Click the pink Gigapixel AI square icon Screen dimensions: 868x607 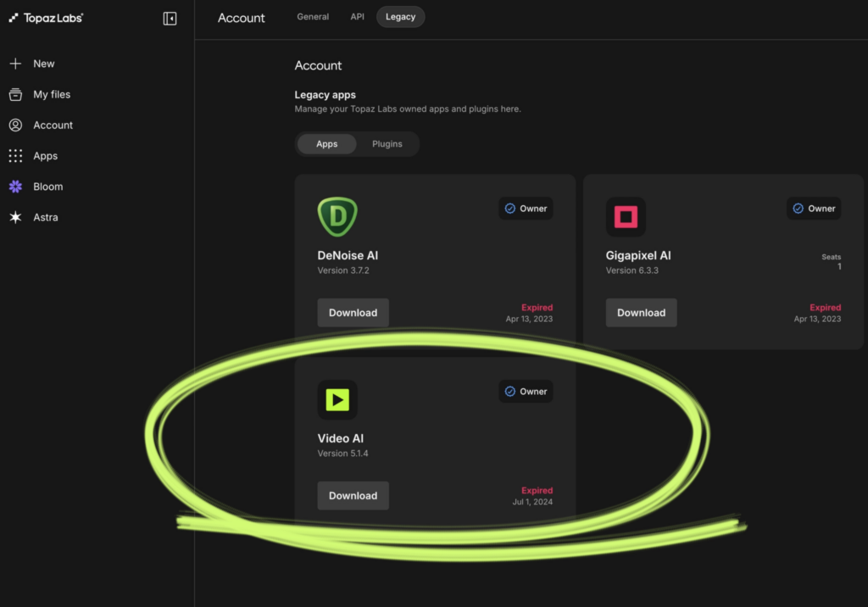(626, 216)
